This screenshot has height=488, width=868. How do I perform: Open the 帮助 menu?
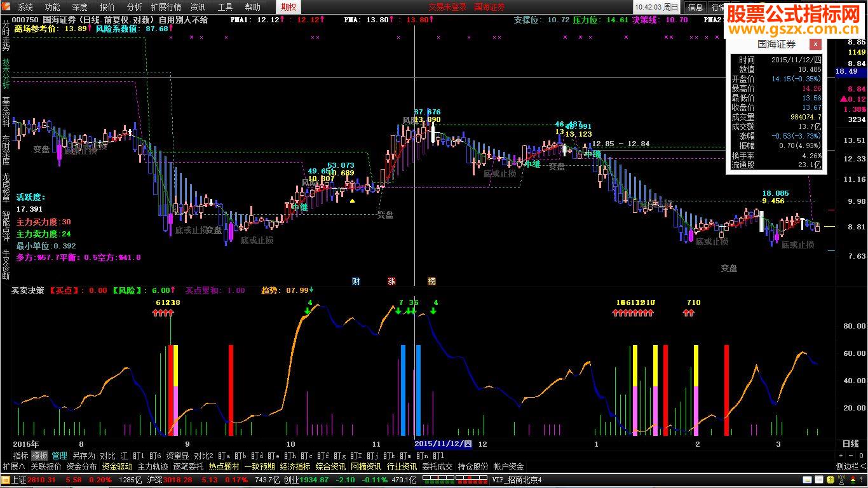pos(252,7)
